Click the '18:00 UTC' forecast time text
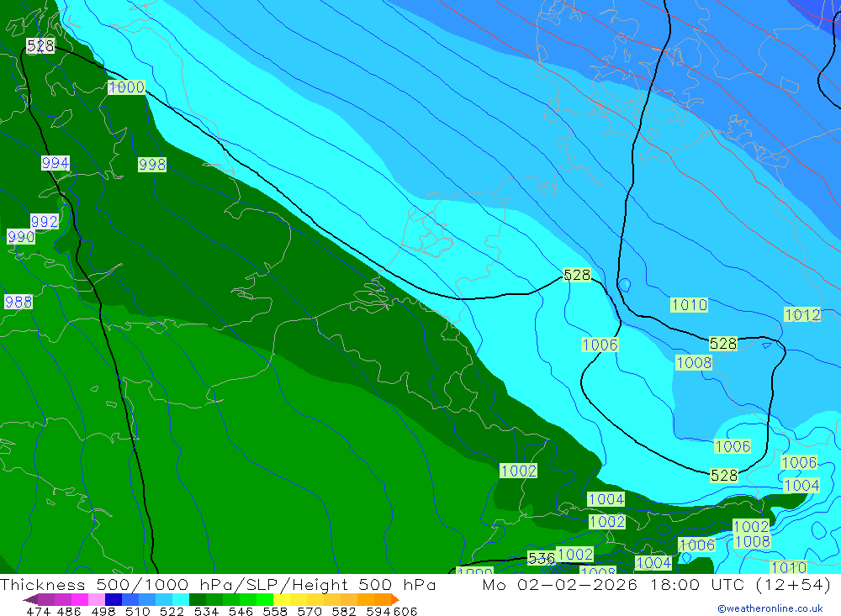 pos(700,585)
